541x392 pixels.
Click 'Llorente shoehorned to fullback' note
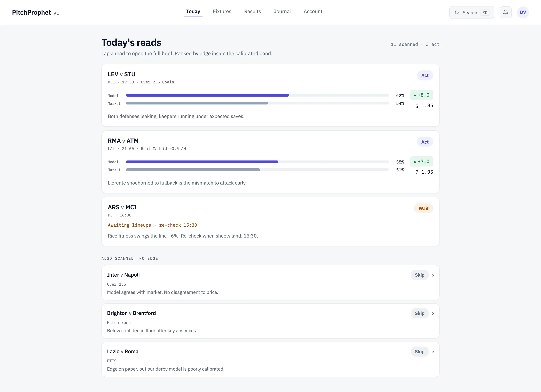pyautogui.click(x=177, y=183)
